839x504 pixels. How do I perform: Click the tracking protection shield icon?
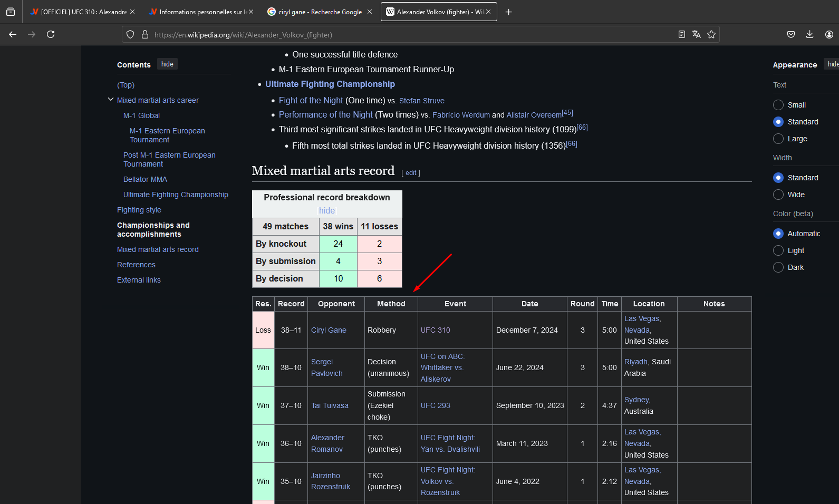(130, 34)
